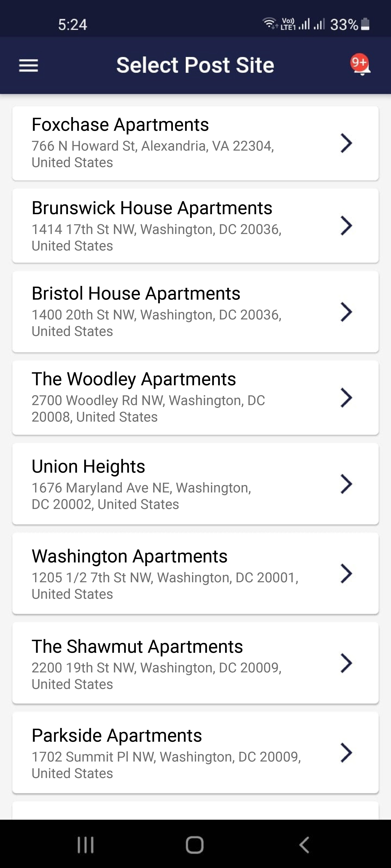Pick Union Heights on Maryland Ave

195,484
